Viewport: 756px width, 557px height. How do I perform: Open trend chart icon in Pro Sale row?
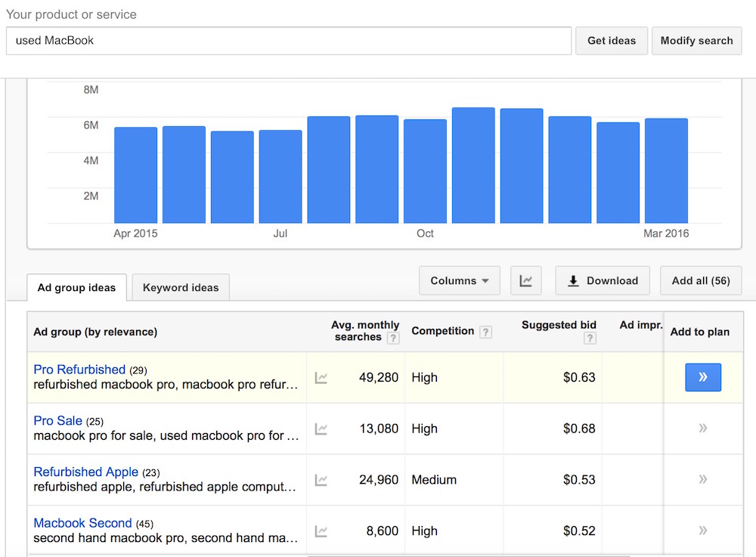pyautogui.click(x=321, y=429)
